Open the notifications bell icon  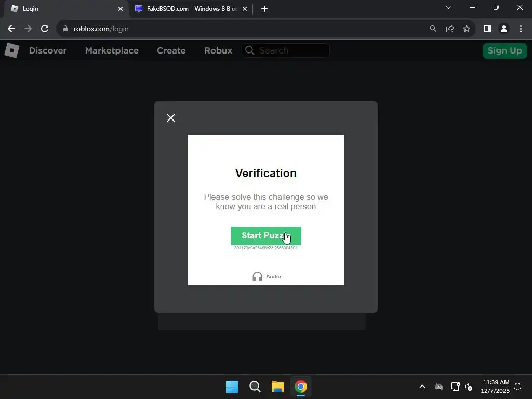[517, 387]
